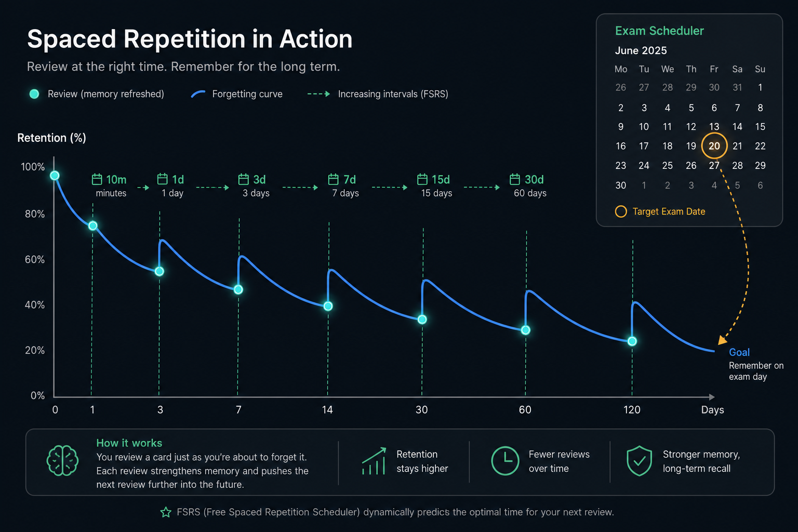Click the calendar icon beside the 30d interval
The width and height of the screenshot is (798, 532).
(x=515, y=179)
